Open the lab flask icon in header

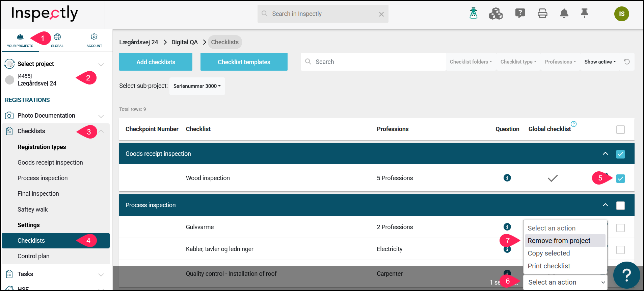pos(474,14)
